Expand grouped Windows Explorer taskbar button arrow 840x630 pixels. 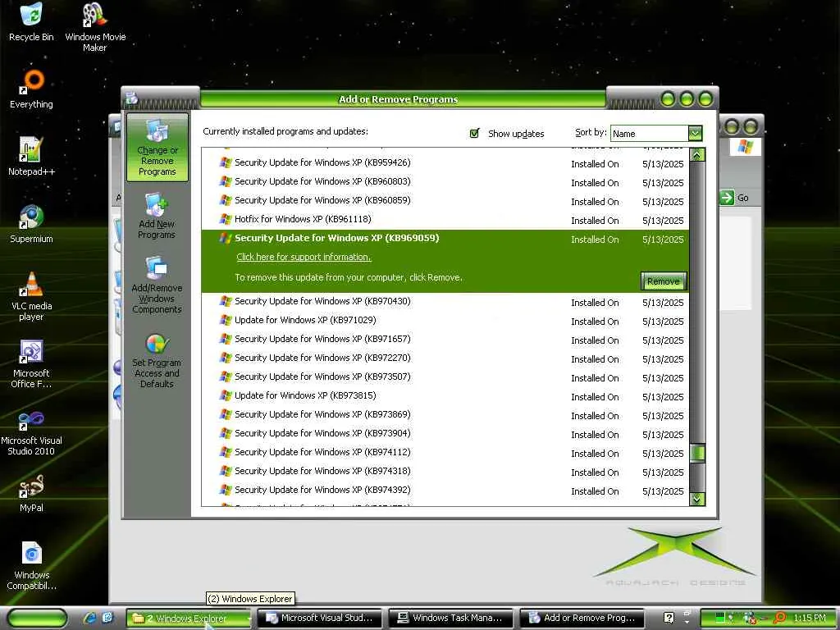pyautogui.click(x=249, y=619)
